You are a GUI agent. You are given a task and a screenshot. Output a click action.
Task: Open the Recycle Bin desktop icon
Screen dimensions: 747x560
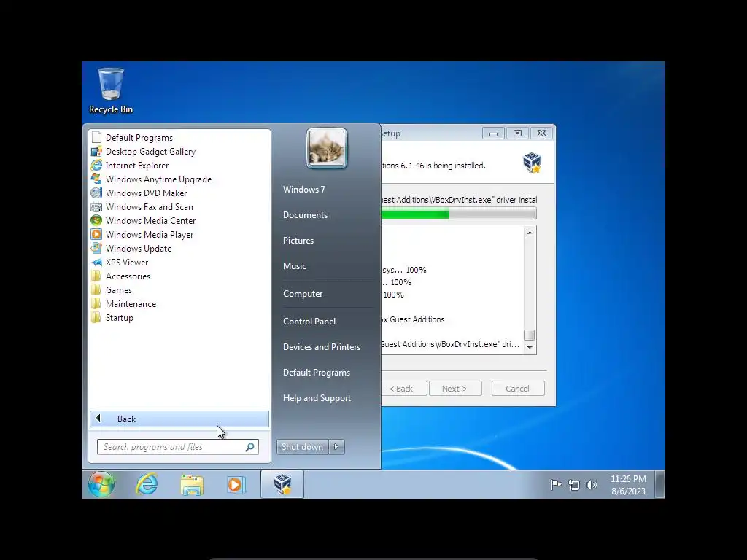point(111,90)
